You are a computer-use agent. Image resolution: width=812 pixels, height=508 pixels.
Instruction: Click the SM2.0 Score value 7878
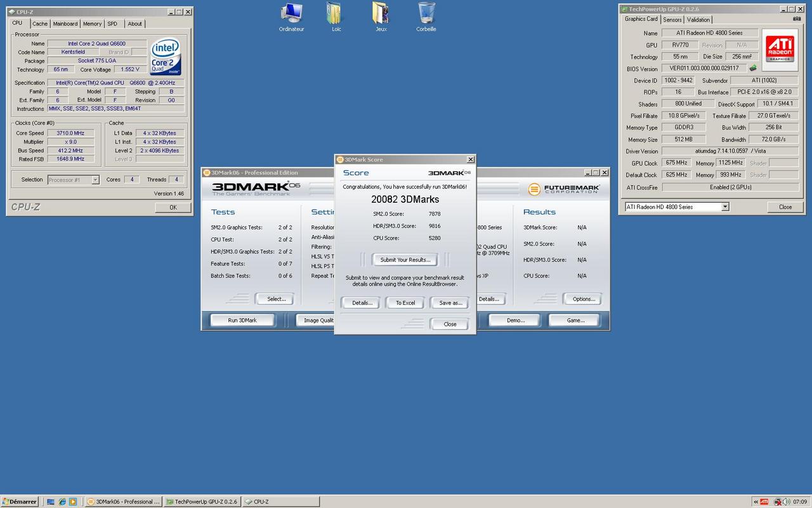click(x=435, y=214)
